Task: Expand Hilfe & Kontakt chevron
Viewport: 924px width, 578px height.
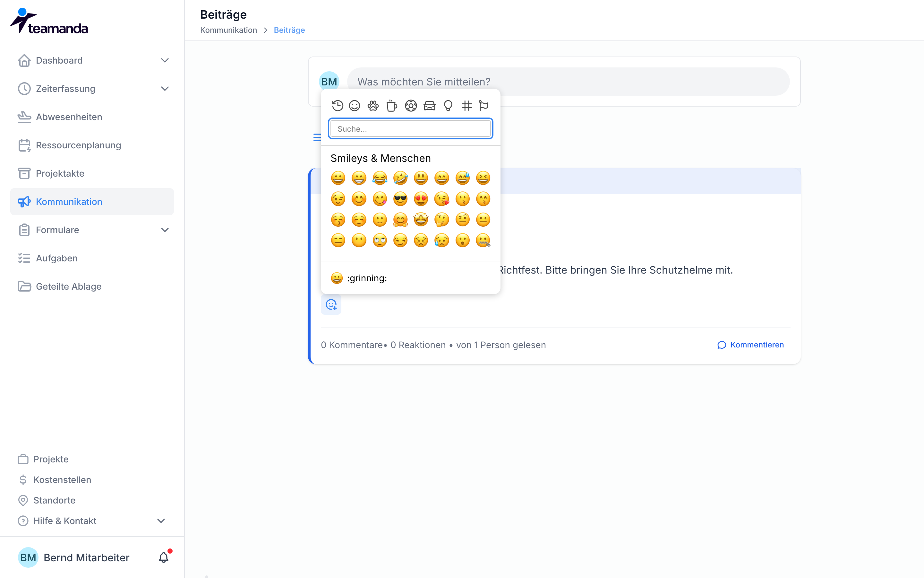Action: 161,521
